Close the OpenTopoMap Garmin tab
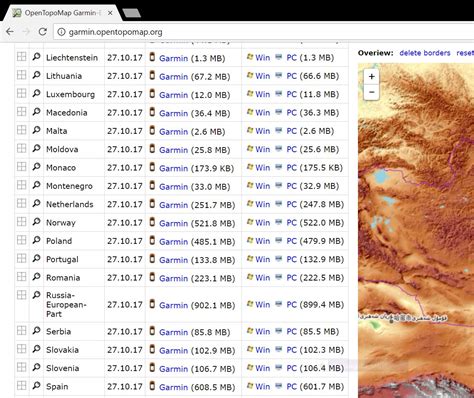This screenshot has width=474, height=398. (x=110, y=13)
